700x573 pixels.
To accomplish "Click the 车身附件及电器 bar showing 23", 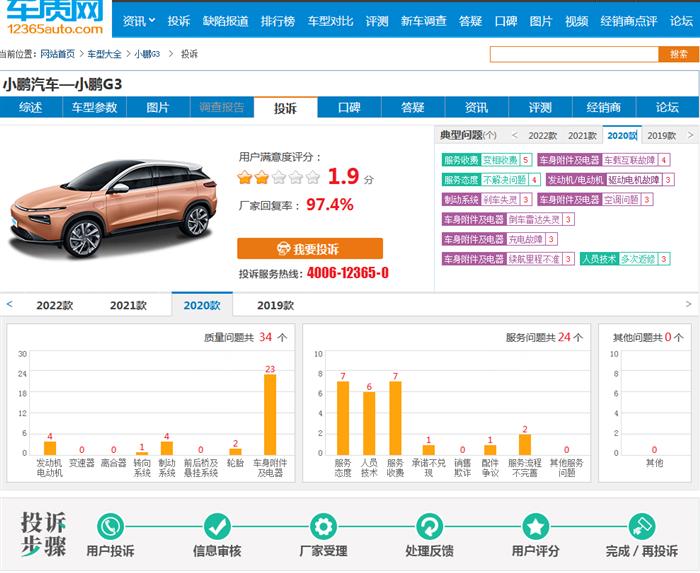I will (x=270, y=415).
